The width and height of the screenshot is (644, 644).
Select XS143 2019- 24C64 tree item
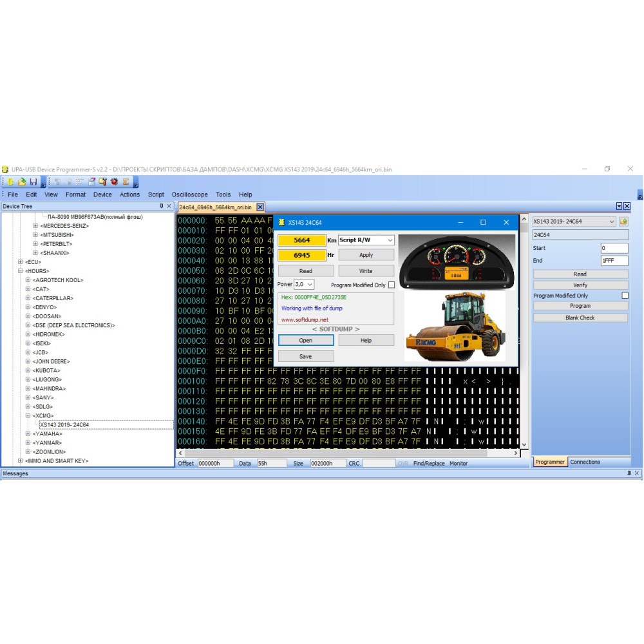click(64, 424)
